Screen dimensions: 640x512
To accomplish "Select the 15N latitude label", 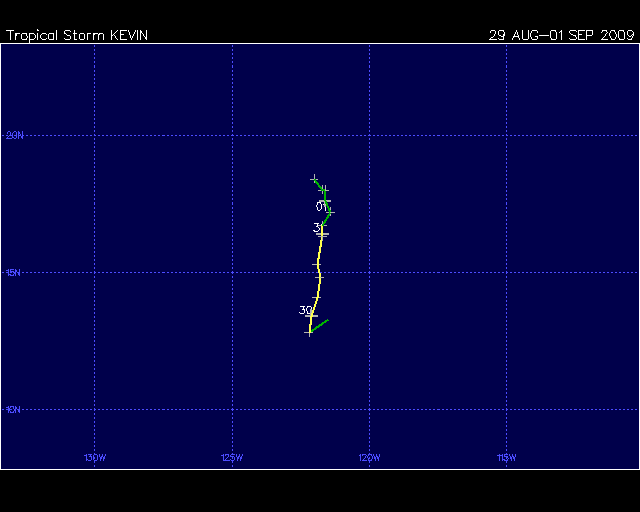I will [x=15, y=272].
